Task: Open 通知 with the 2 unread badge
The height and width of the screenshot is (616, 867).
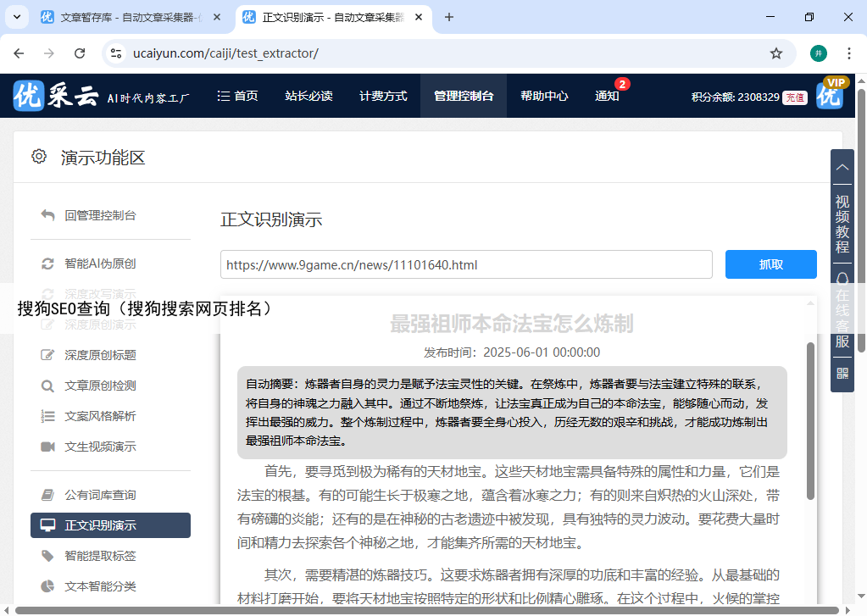Action: [607, 96]
